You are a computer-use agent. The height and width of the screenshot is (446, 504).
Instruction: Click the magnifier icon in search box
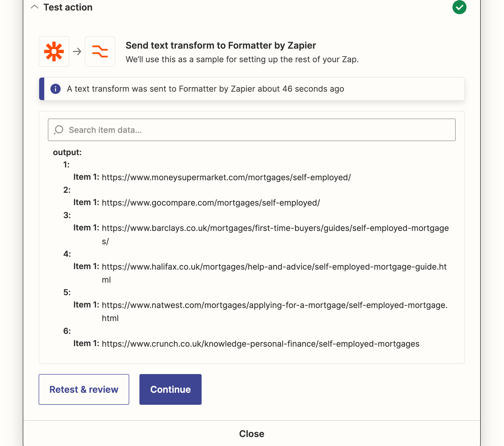tap(59, 130)
